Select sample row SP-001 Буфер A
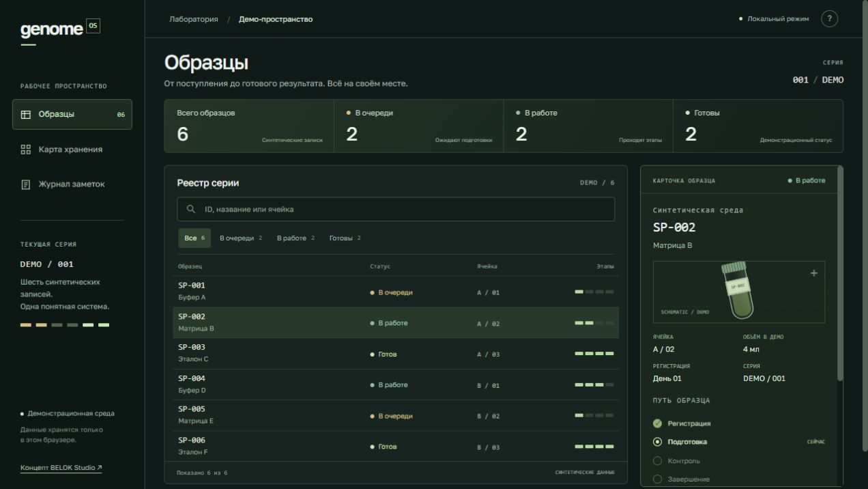Viewport: 868px width, 489px height. (396, 292)
